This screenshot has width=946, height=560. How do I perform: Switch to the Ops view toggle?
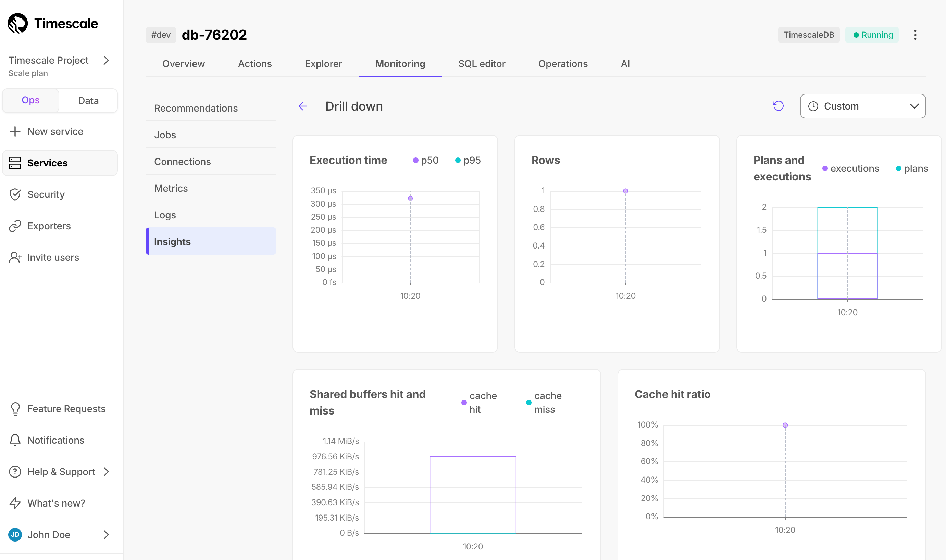[x=30, y=100]
